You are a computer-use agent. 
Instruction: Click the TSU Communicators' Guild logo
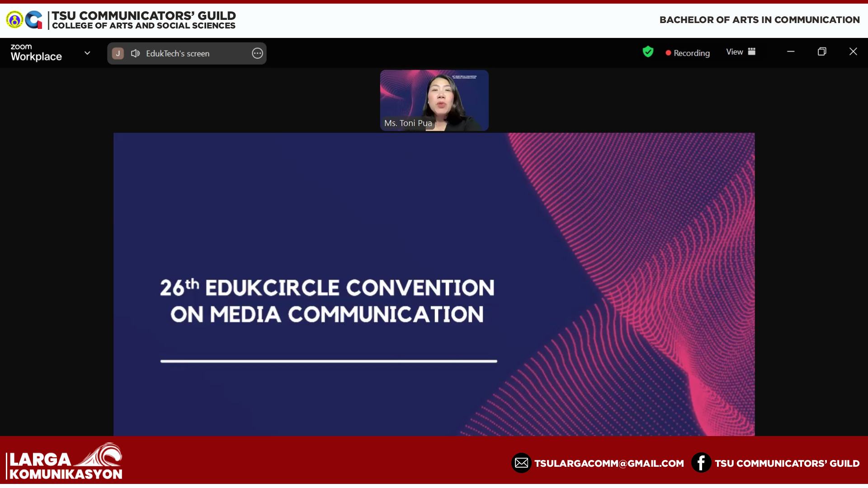[33, 20]
